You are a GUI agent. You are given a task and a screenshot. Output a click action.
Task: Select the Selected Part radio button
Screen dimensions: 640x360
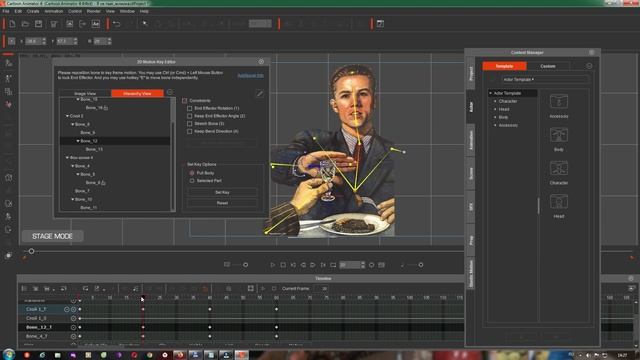[x=192, y=180]
